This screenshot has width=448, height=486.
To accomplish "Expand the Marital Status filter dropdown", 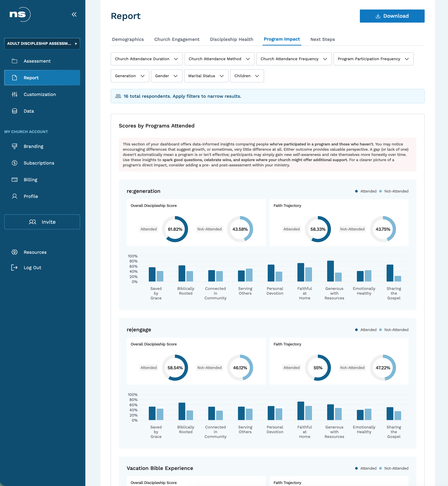I will [x=206, y=76].
